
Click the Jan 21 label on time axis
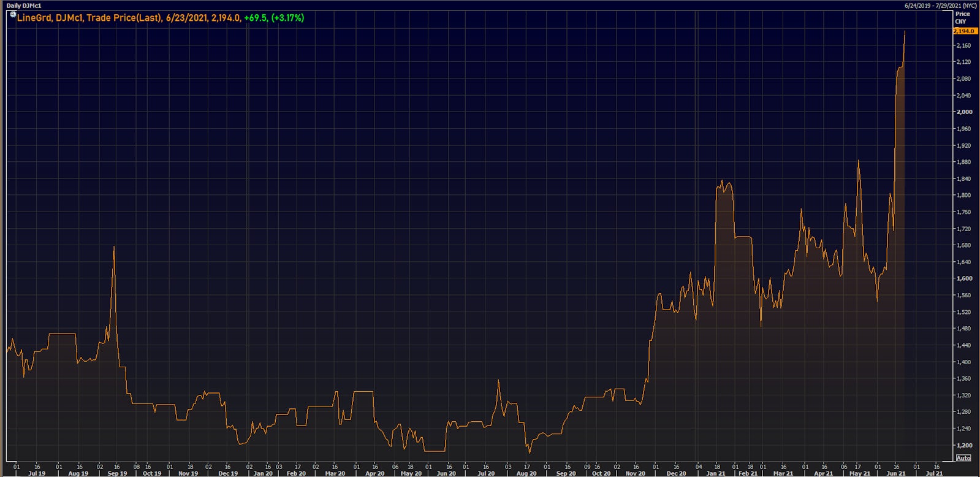coord(715,473)
